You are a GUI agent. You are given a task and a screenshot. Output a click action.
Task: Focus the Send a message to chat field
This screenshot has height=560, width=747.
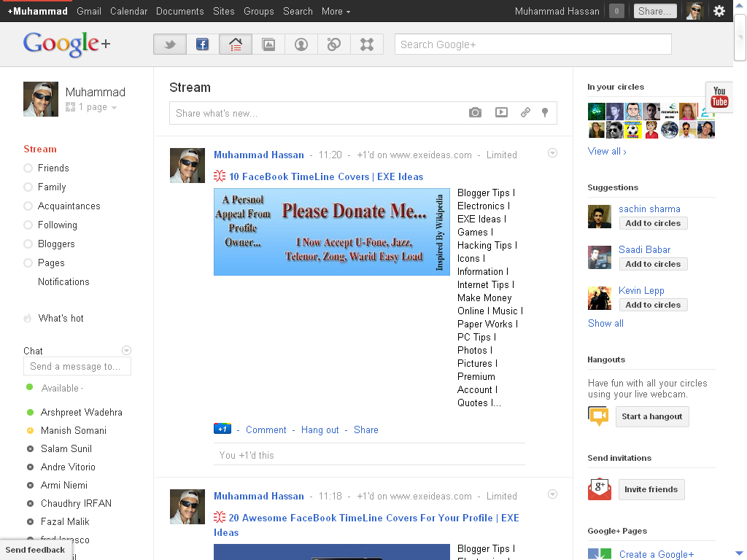click(77, 367)
